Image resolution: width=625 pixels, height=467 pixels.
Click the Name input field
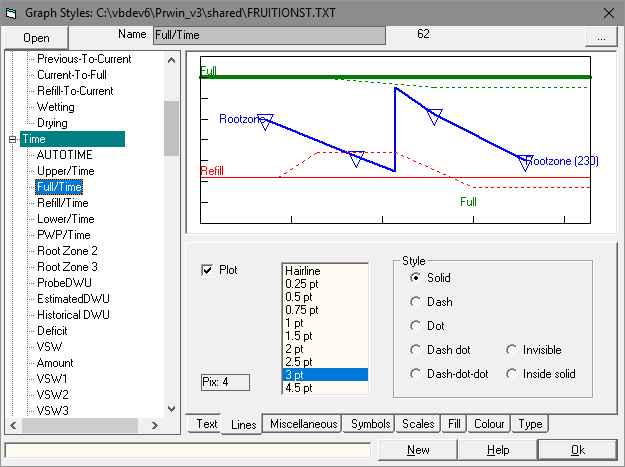pos(269,35)
